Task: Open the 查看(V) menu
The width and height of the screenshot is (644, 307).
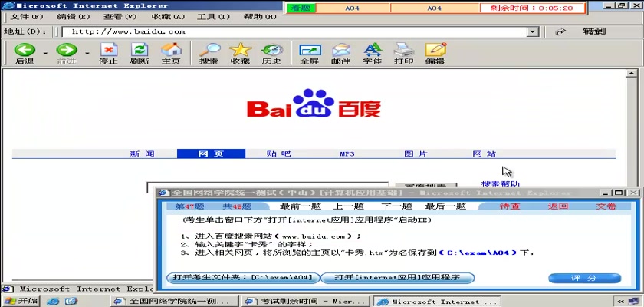Action: (120, 17)
